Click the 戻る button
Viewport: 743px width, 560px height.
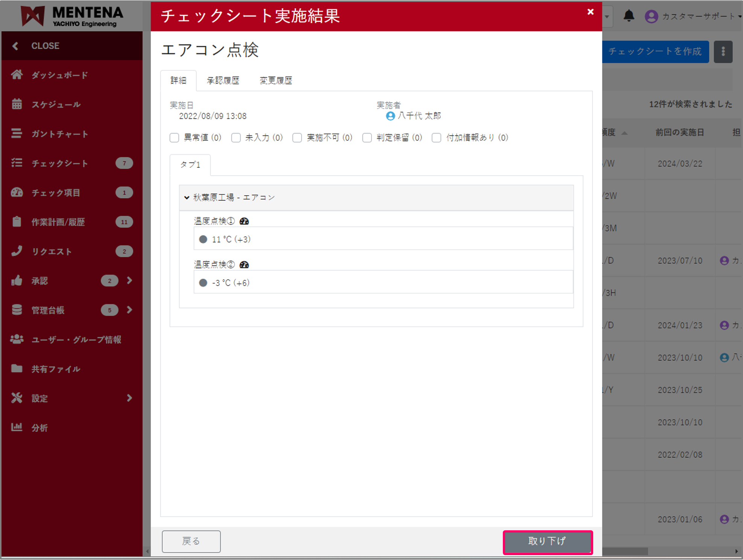(x=191, y=541)
